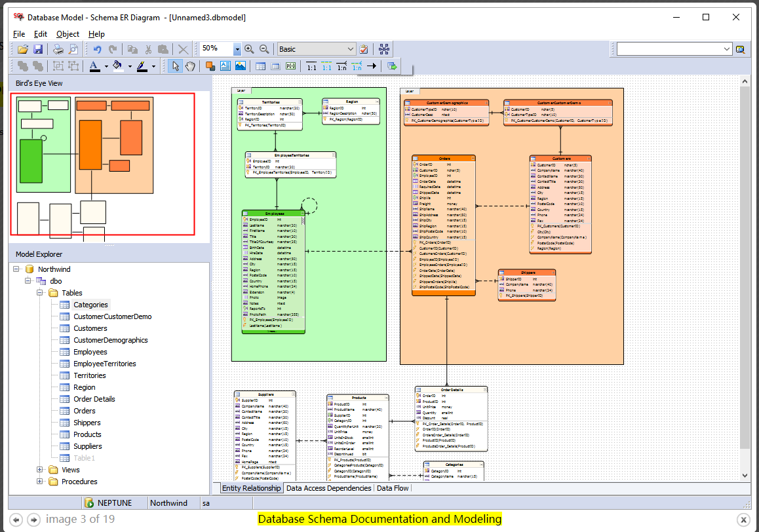Screen dimensions: 759x532
Task: Click the export diagram icon
Action: [x=392, y=66]
